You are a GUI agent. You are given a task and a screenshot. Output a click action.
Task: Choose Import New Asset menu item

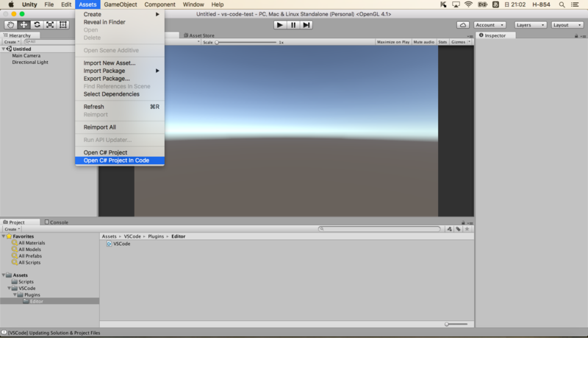(x=120, y=63)
